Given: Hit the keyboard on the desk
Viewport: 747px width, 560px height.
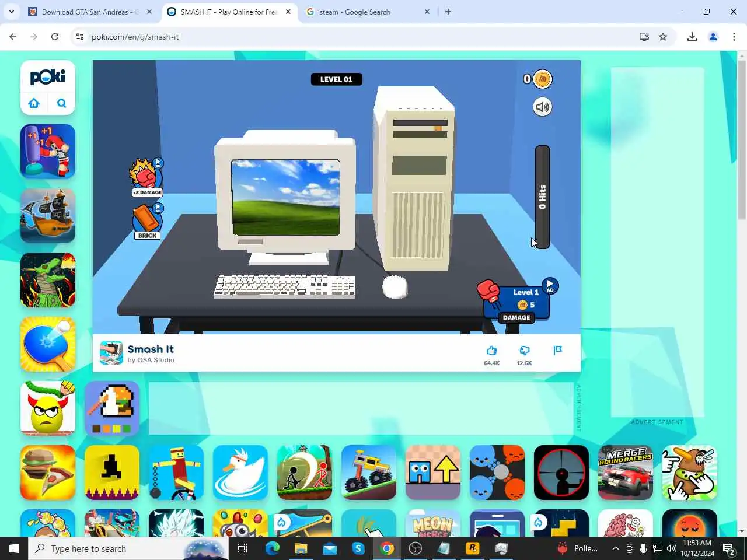Looking at the screenshot, I should click(284, 286).
